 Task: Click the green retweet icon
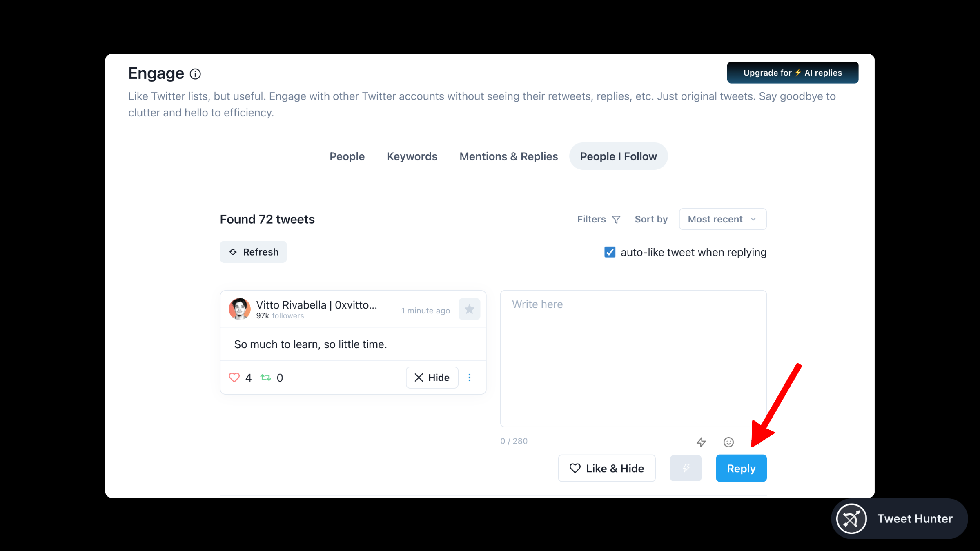pyautogui.click(x=266, y=378)
